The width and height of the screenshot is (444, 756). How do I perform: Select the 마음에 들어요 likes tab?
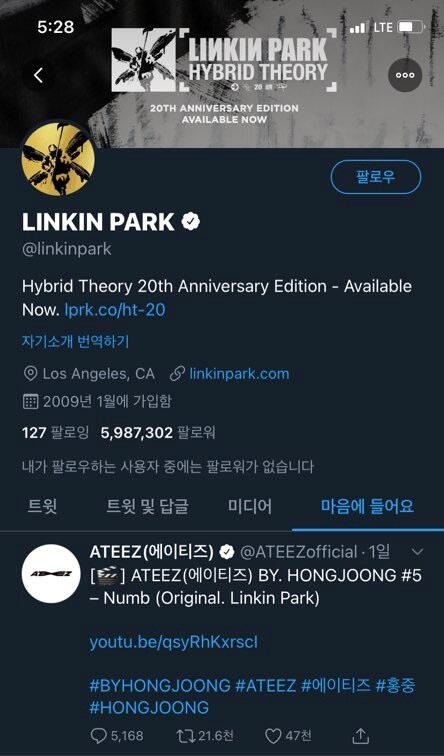(367, 506)
